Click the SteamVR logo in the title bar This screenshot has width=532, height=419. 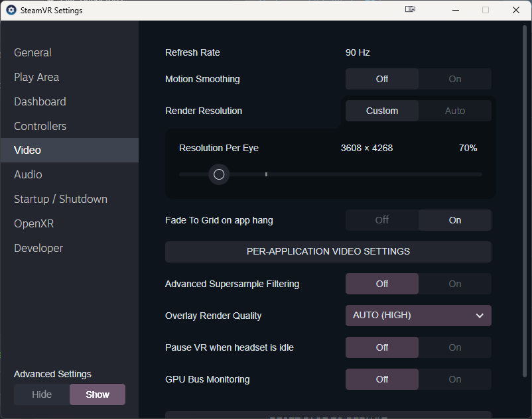click(x=11, y=10)
